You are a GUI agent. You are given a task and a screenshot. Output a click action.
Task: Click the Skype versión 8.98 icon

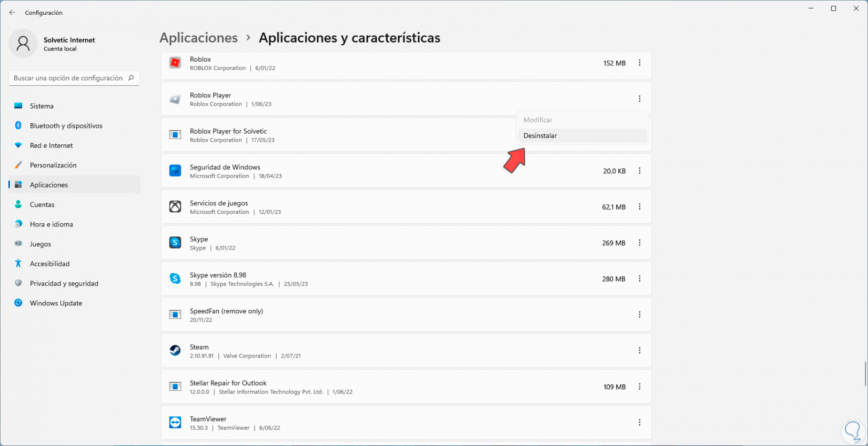click(175, 279)
